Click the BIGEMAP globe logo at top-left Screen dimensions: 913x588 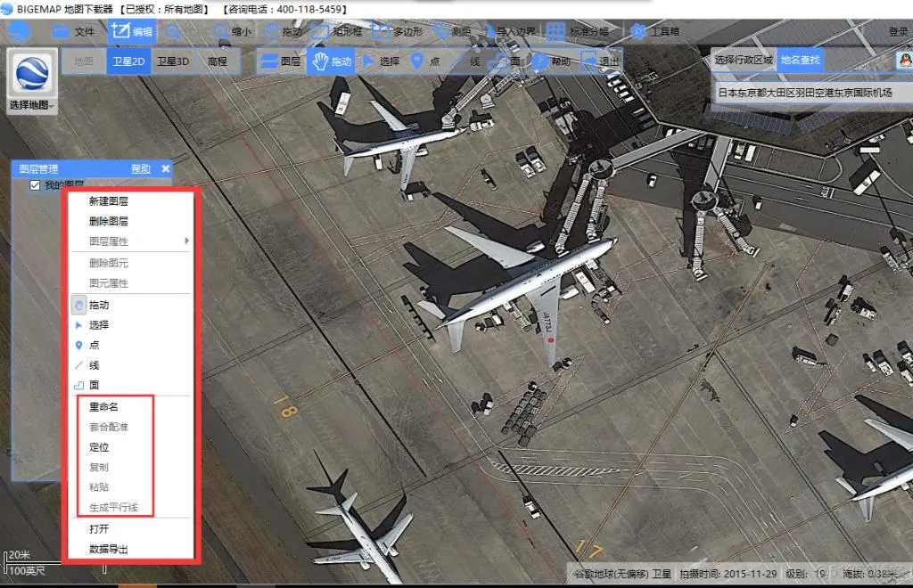[x=18, y=31]
